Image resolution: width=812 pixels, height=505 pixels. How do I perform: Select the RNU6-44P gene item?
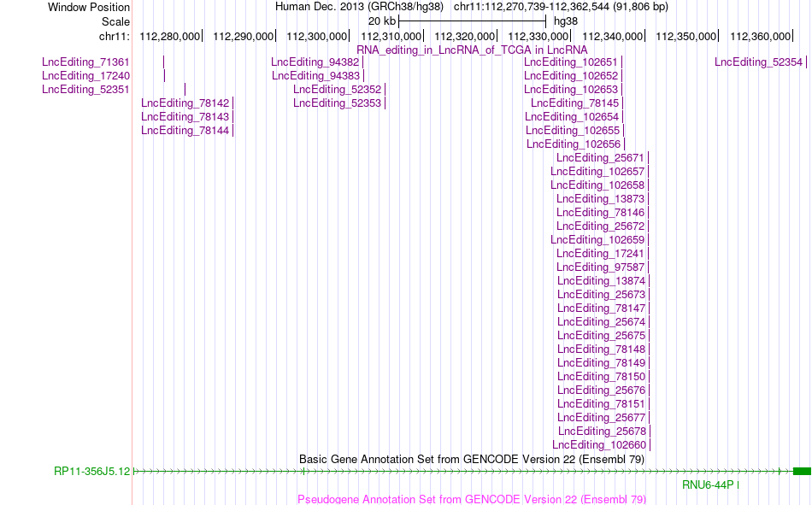pos(708,484)
